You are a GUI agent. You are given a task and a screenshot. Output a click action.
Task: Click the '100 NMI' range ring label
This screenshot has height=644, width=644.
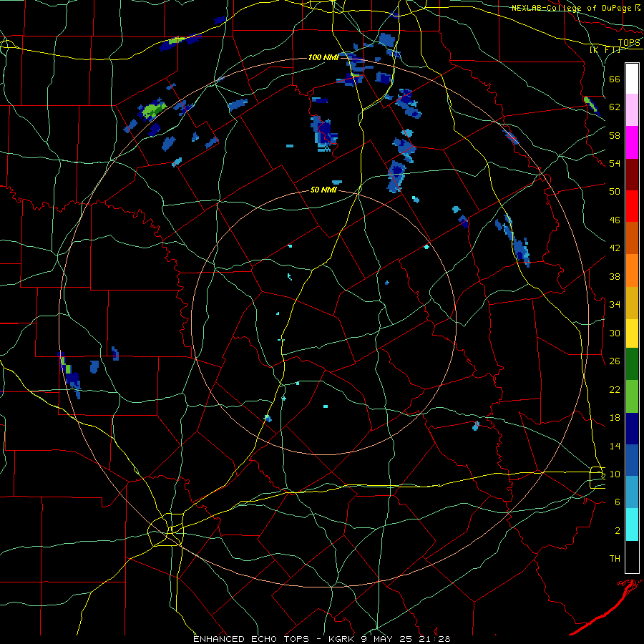point(323,57)
